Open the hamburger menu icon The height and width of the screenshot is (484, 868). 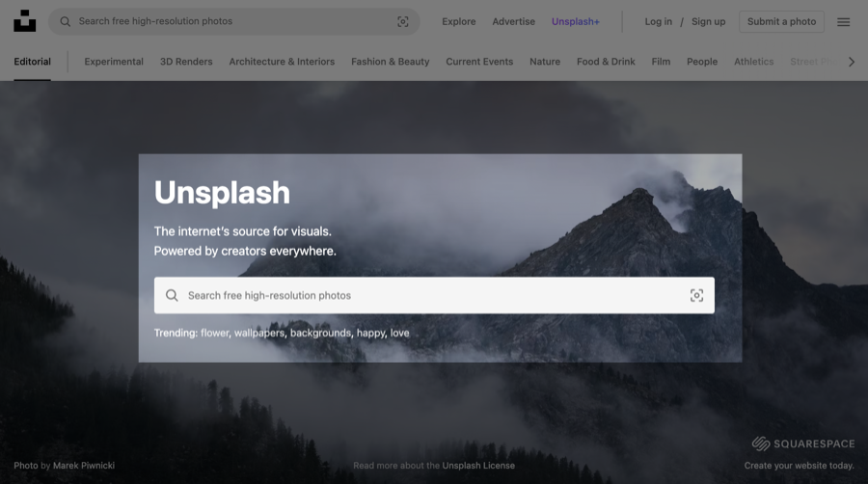pyautogui.click(x=843, y=22)
